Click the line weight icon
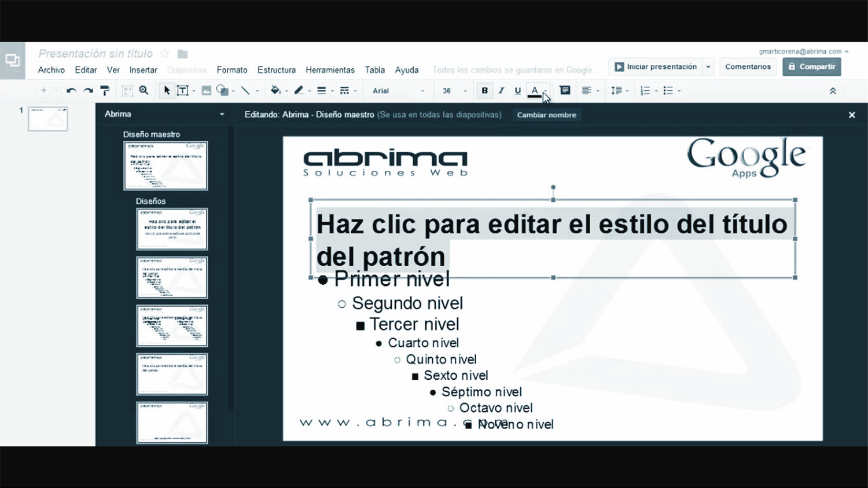 [322, 90]
